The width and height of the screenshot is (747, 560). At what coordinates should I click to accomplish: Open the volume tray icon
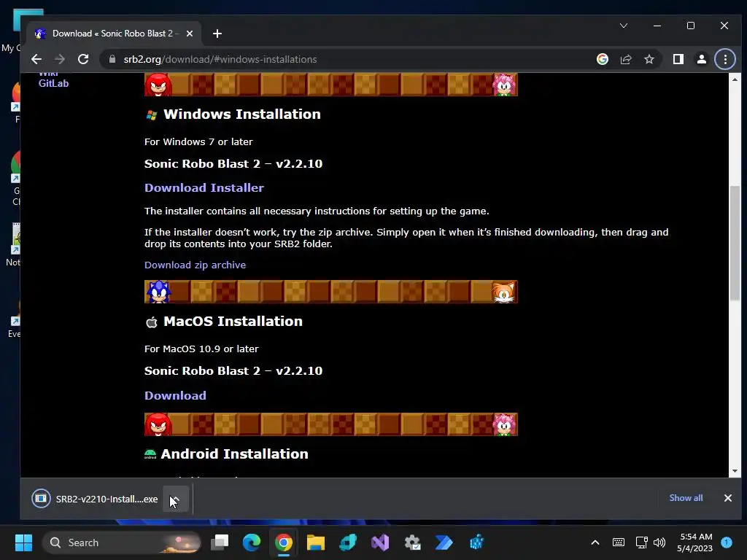[659, 542]
